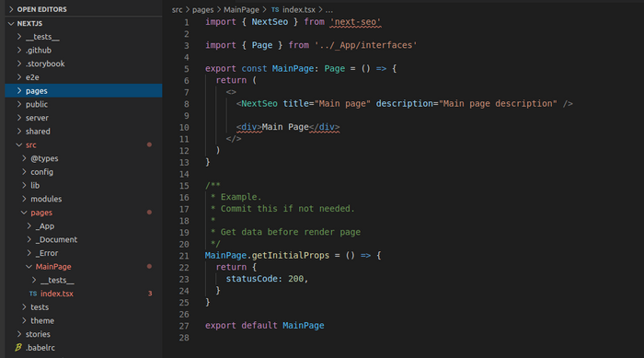Click line number 21 in the gutter
The width and height of the screenshot is (644, 358).
point(184,256)
